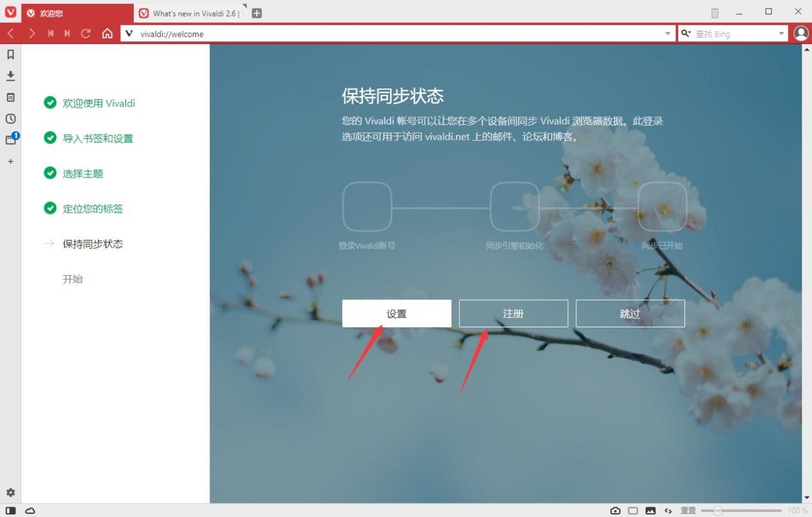Open the Window panel showing one notification

point(10,140)
